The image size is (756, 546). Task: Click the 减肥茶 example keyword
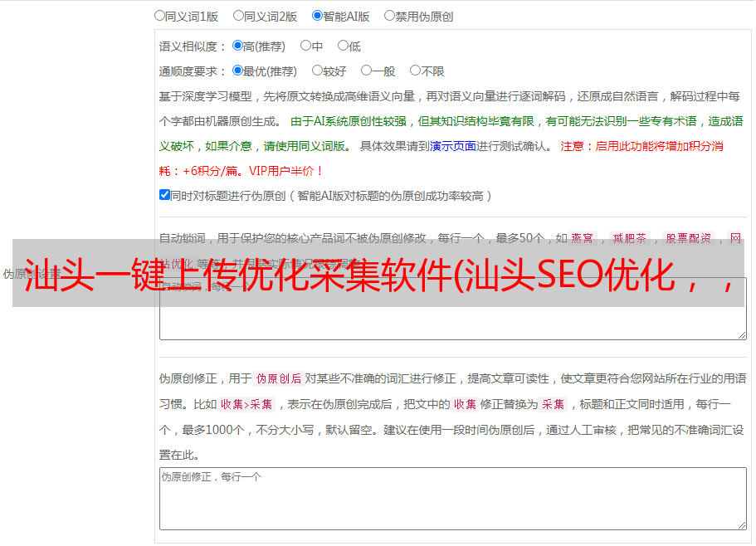coord(629,238)
